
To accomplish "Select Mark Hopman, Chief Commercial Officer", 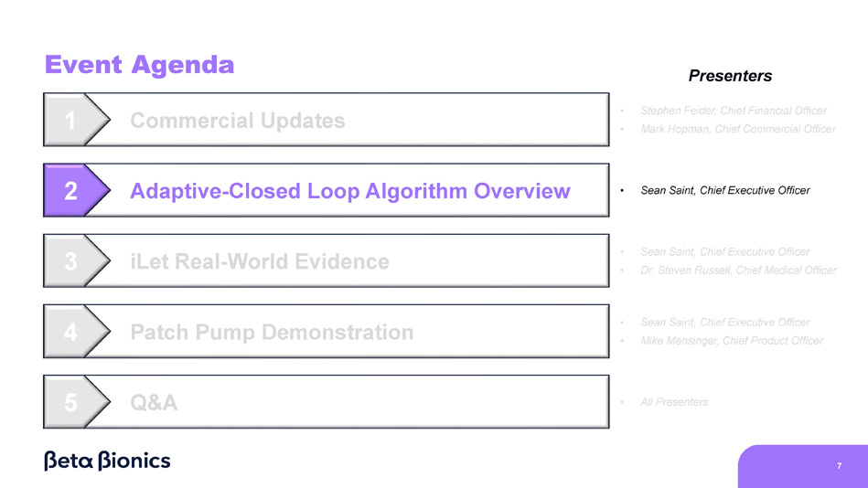I will click(x=738, y=129).
